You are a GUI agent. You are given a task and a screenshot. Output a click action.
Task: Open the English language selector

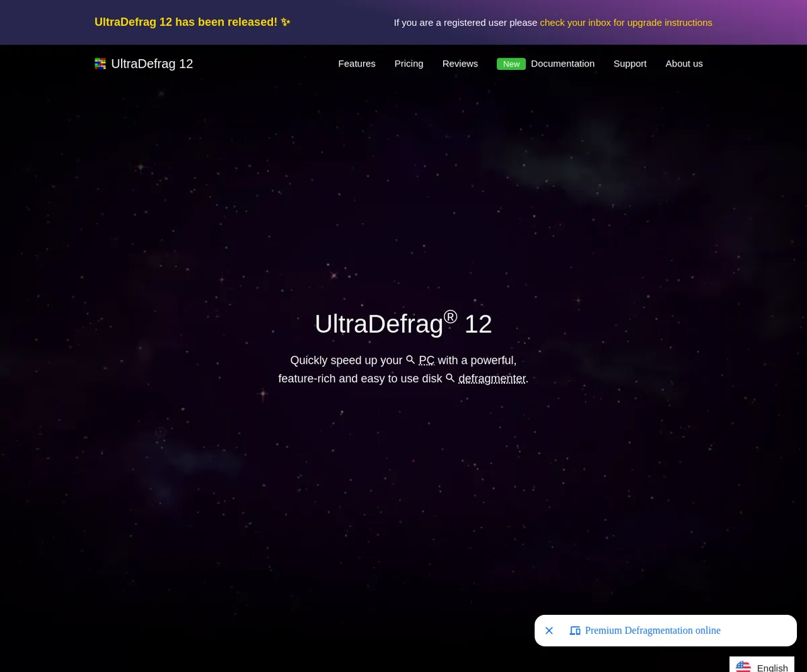pyautogui.click(x=771, y=667)
